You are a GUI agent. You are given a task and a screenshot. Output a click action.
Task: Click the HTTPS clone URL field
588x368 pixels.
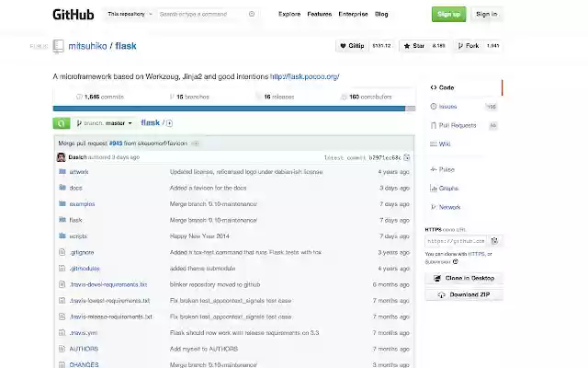457,241
